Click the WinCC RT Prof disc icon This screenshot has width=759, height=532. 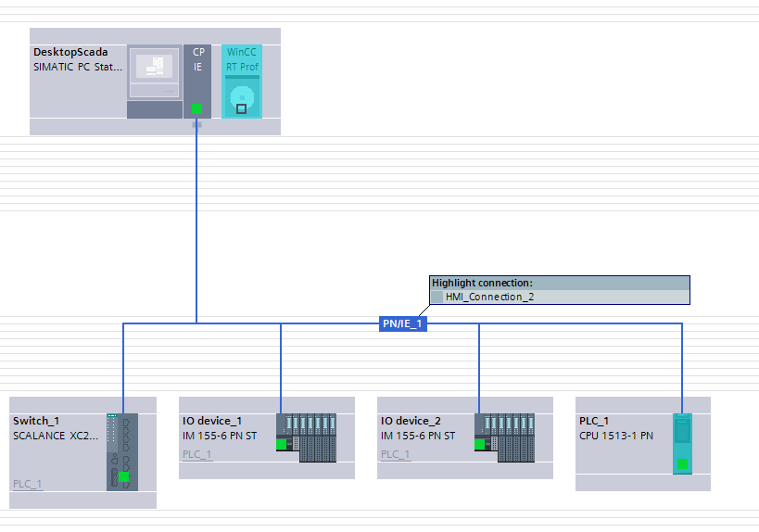[x=242, y=99]
